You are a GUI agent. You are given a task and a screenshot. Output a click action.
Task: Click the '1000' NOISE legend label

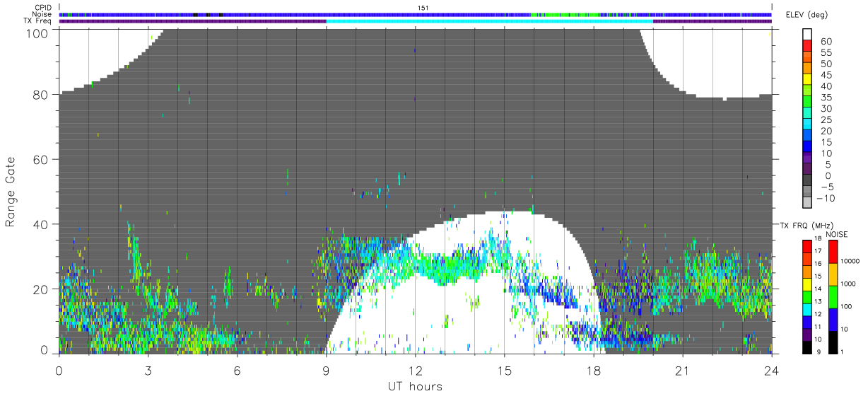847,284
